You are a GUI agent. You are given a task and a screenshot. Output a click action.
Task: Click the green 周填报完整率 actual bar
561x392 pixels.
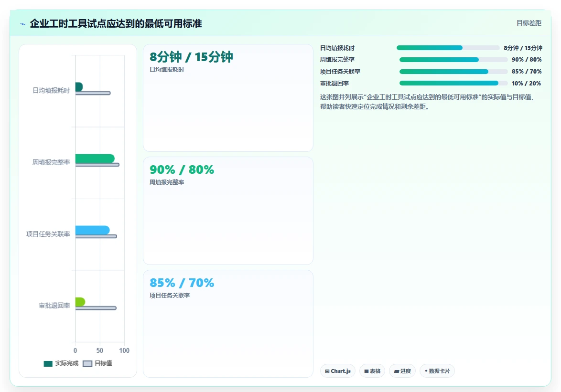coord(95,159)
